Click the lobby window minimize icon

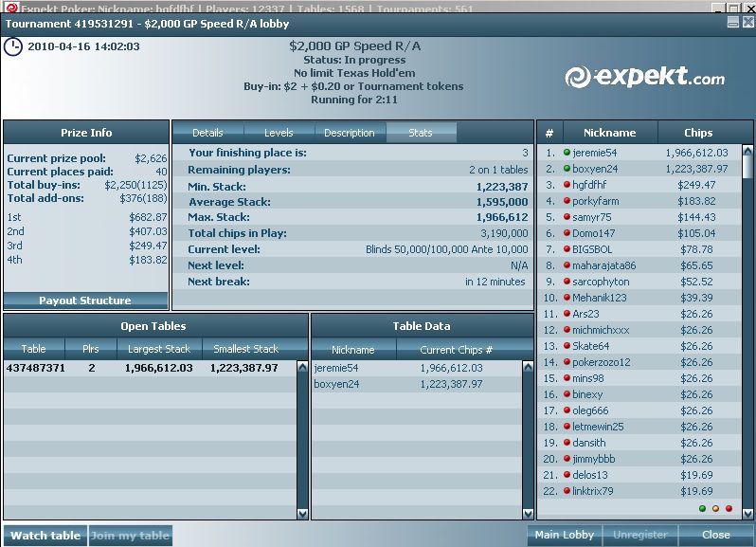(x=733, y=22)
